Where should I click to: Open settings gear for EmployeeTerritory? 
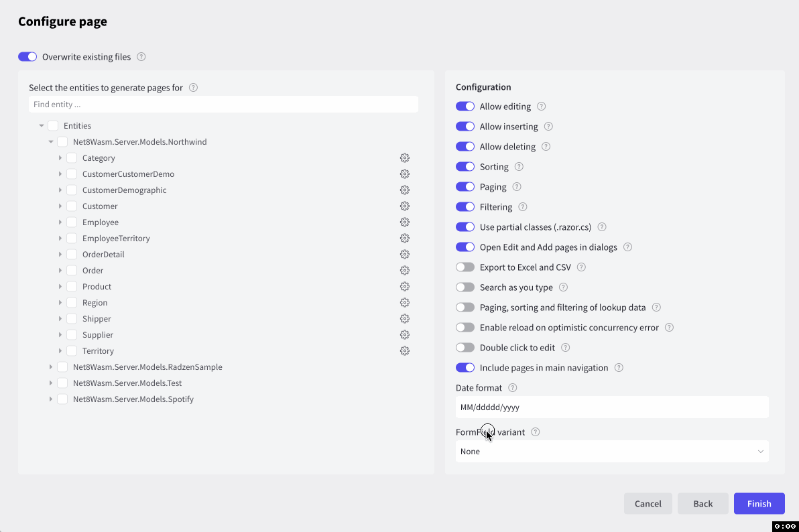(405, 238)
